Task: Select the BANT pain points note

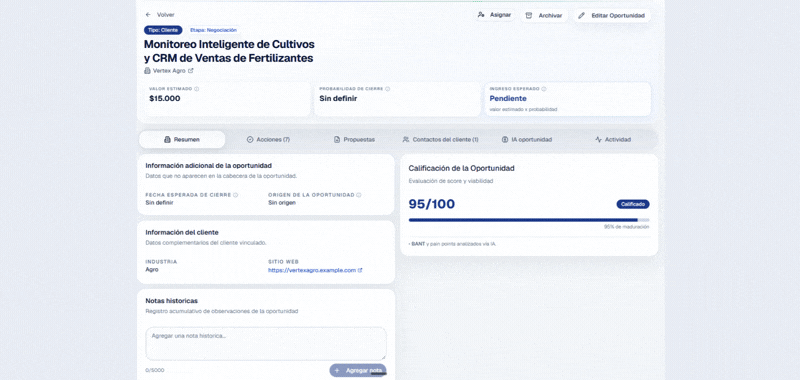Action: point(453,244)
